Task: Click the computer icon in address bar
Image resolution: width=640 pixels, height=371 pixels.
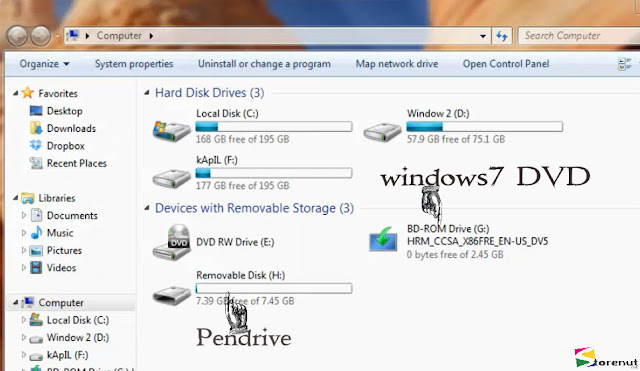Action: click(73, 36)
